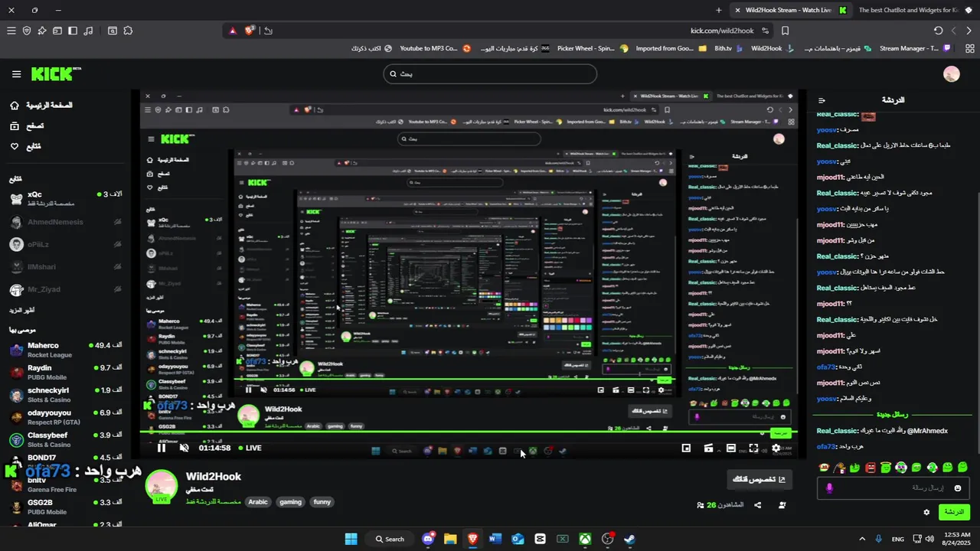Open browser playlist music icon
The height and width of the screenshot is (551, 980).
88,31
